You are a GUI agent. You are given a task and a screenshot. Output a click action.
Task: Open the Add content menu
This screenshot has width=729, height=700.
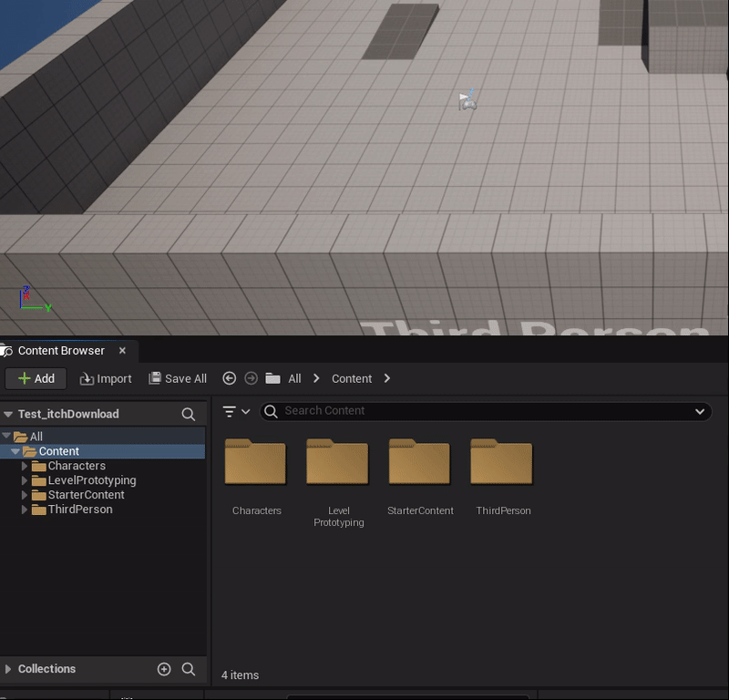(35, 378)
